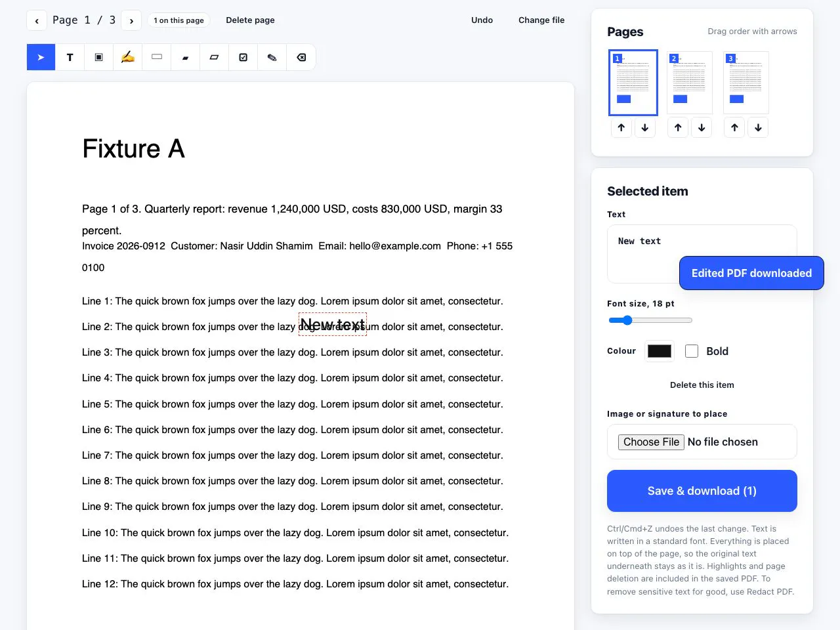Select the outlined parallelogram tool

pyautogui.click(x=214, y=57)
